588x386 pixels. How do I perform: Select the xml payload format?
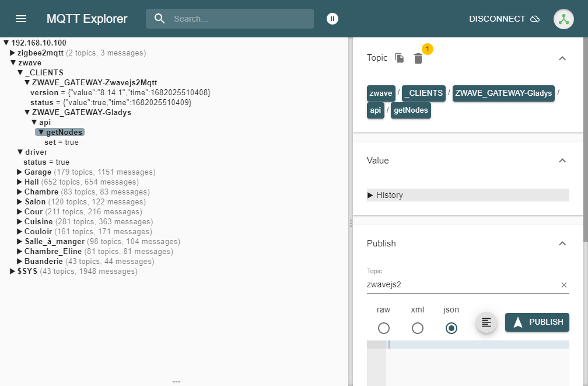point(418,328)
